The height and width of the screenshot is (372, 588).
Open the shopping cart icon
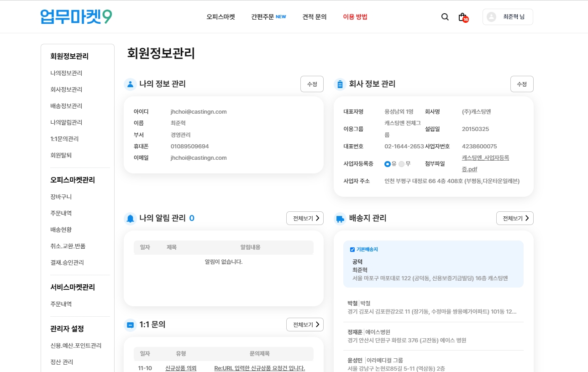(462, 17)
